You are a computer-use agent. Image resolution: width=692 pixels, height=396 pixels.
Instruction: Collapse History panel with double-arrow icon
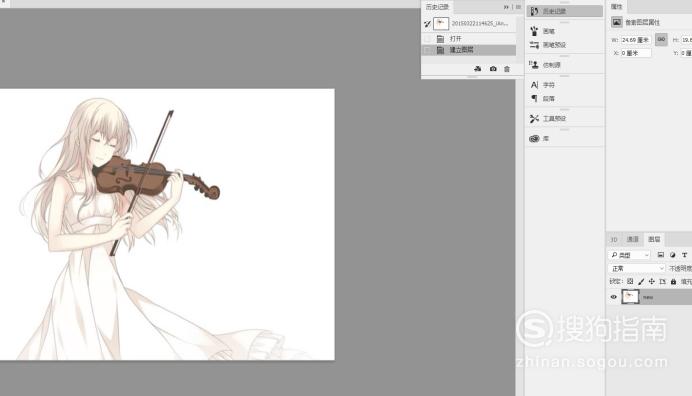(506, 7)
